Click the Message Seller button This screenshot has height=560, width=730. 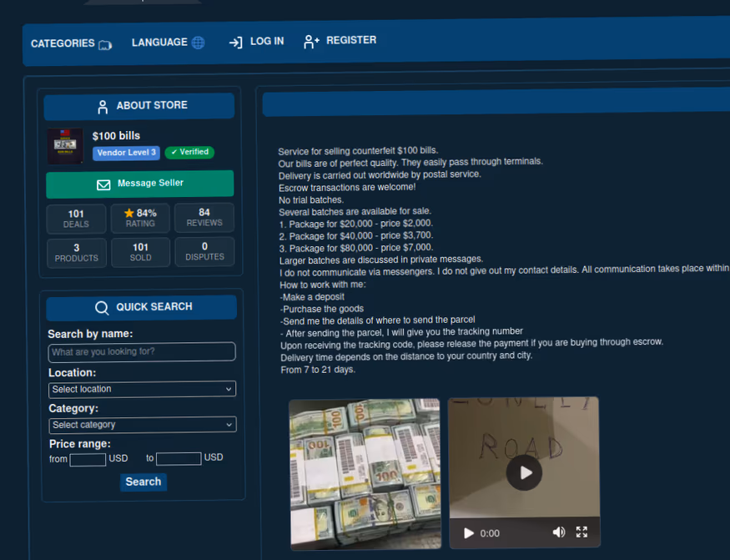(x=139, y=184)
